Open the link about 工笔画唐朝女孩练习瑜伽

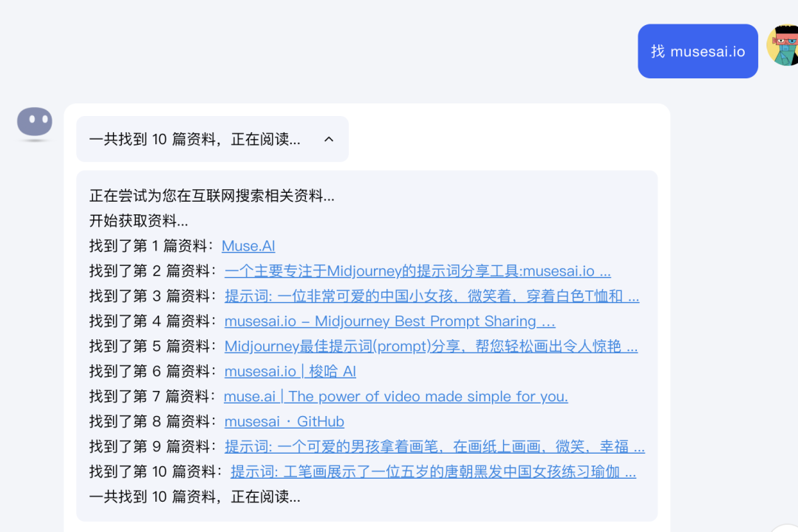[433, 471]
